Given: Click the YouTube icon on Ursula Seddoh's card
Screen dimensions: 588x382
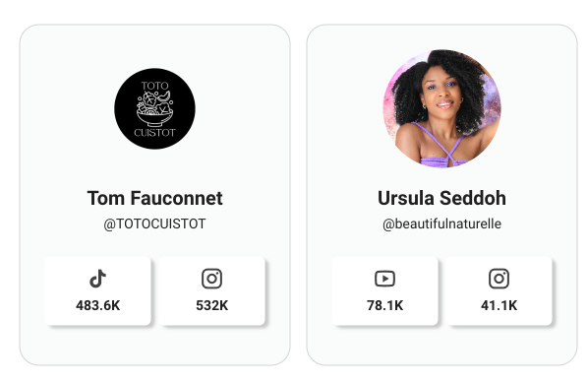Looking at the screenshot, I should click(384, 279).
